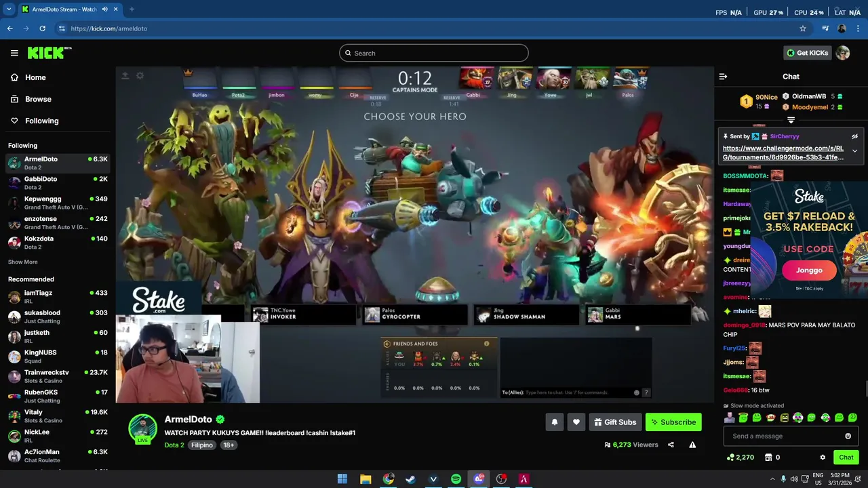Open the hamburger sidebar menu
This screenshot has width=868, height=488.
click(x=14, y=53)
